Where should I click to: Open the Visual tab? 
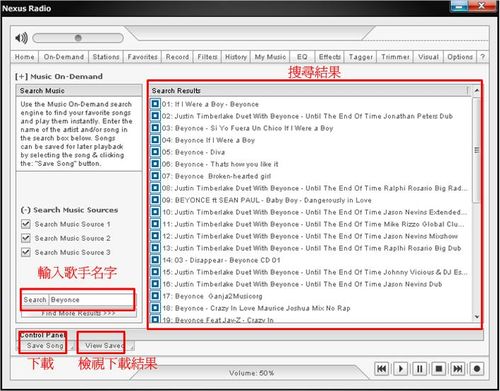[428, 57]
